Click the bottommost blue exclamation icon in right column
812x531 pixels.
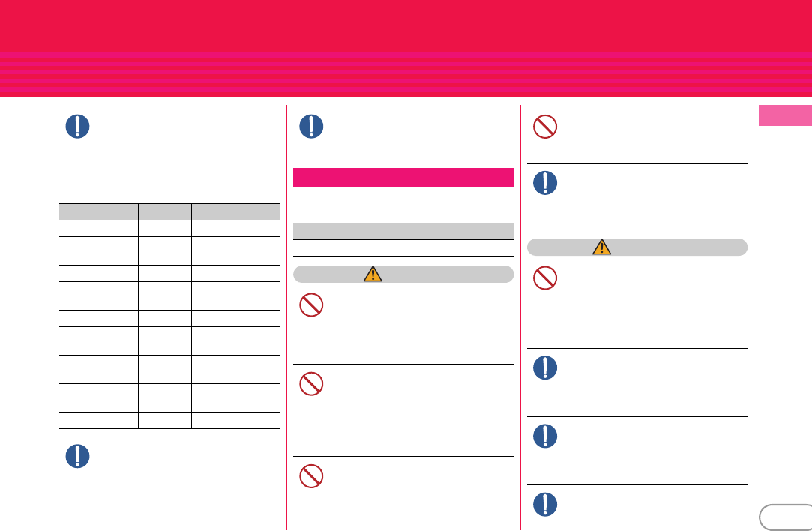[x=545, y=505]
